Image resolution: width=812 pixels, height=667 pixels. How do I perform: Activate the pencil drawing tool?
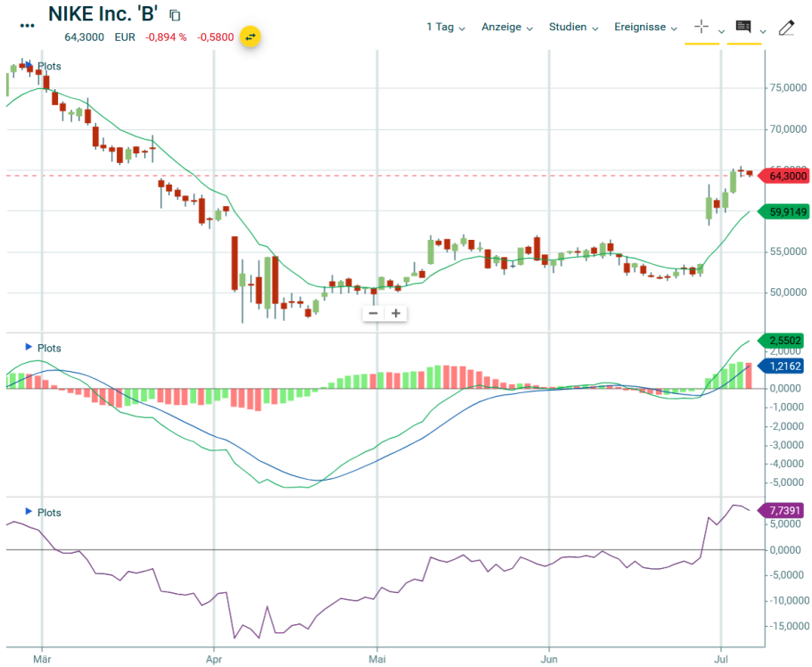coord(787,27)
